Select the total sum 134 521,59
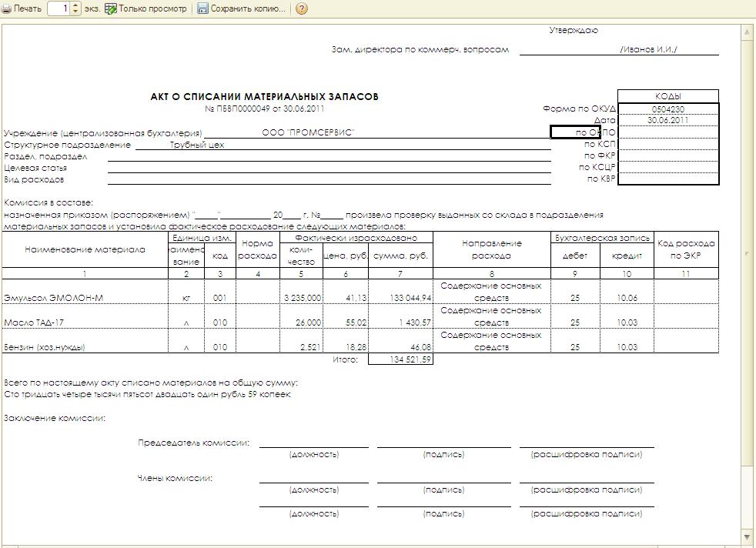This screenshot has width=756, height=548. (x=400, y=359)
